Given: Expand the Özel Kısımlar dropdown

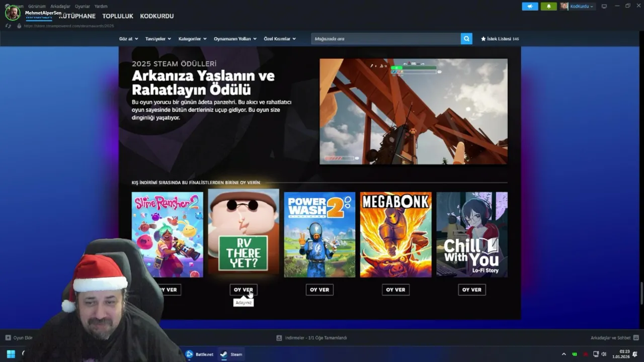Looking at the screenshot, I should coord(280,39).
